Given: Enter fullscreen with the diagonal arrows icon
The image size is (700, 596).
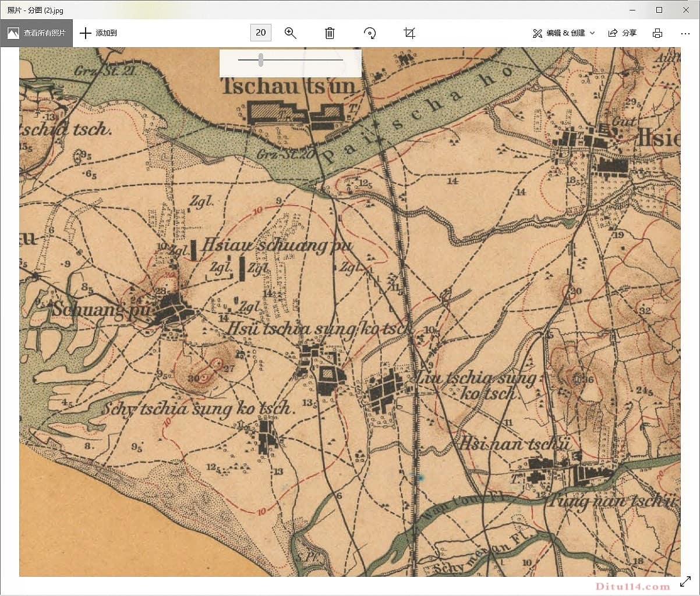Looking at the screenshot, I should coord(685,581).
